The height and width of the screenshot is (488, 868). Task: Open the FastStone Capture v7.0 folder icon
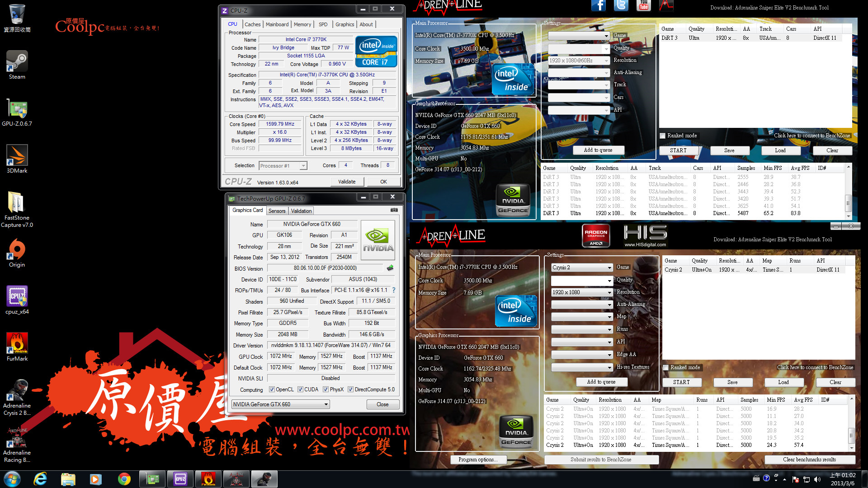[17, 210]
